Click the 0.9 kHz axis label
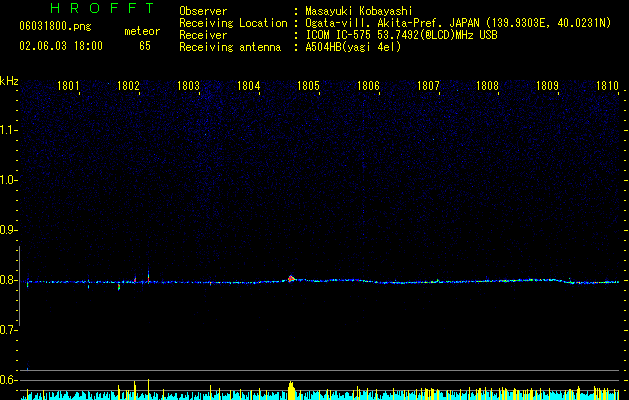The image size is (629, 400). 7,230
